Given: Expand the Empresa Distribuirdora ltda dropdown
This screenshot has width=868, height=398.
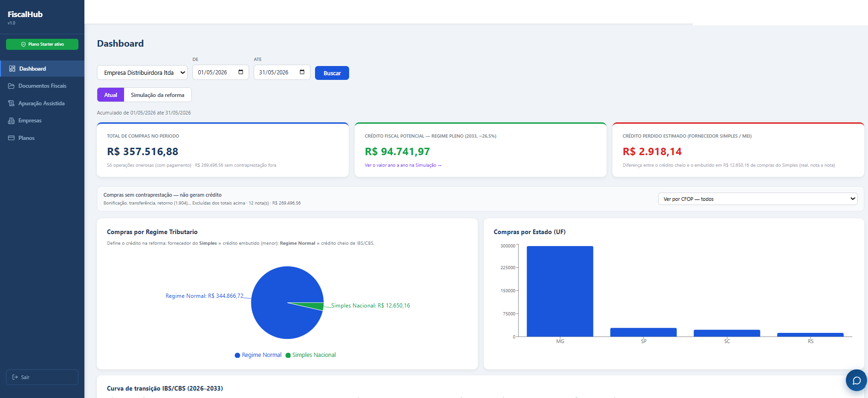Looking at the screenshot, I should coord(142,72).
